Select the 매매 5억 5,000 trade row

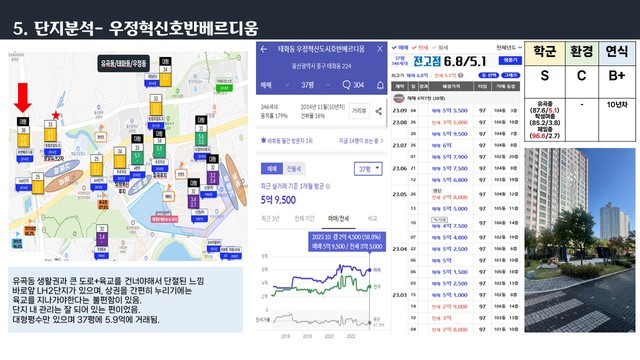[x=456, y=209]
